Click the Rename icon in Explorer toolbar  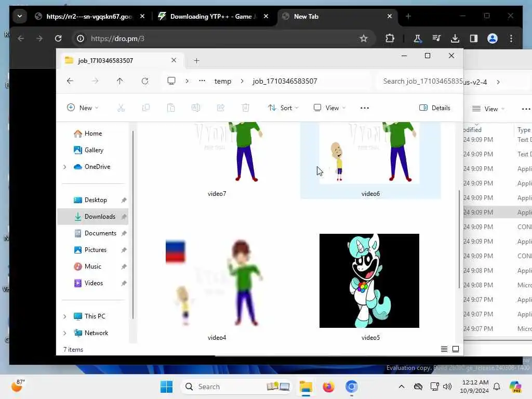click(x=196, y=108)
